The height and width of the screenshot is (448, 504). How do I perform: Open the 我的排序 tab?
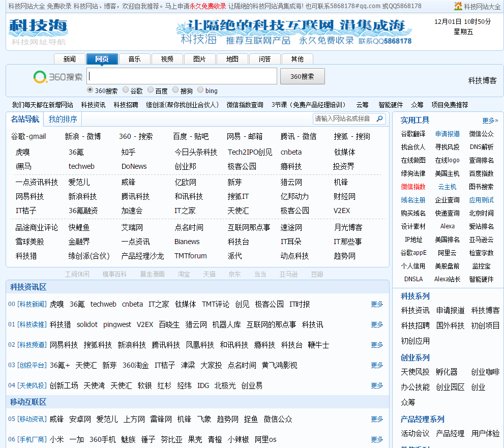pos(63,119)
